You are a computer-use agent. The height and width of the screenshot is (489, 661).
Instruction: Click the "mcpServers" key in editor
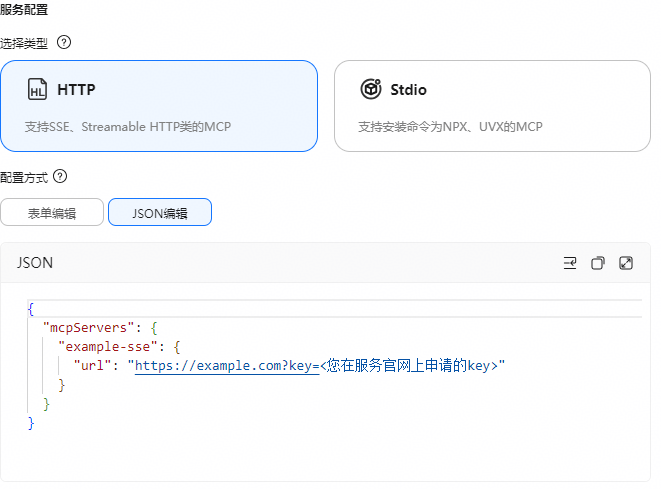[89, 328]
